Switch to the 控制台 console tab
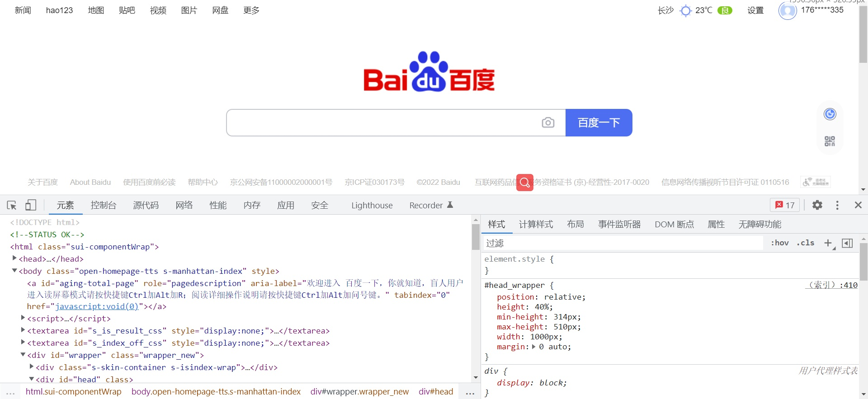This screenshot has height=399, width=868. click(x=104, y=205)
